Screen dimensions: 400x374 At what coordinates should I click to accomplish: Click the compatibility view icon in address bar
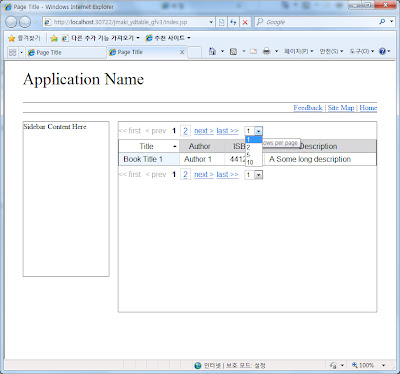[x=221, y=22]
